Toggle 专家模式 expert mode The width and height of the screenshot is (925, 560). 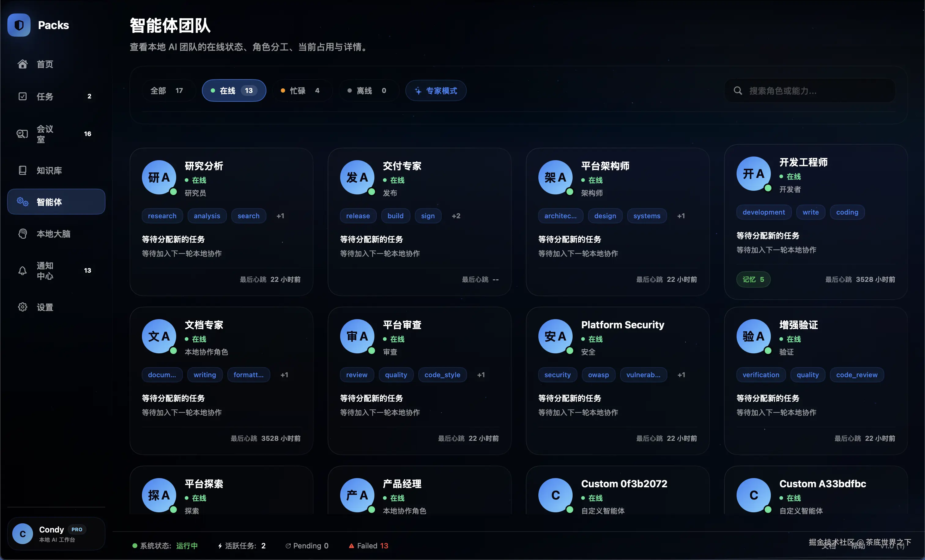[x=436, y=91]
